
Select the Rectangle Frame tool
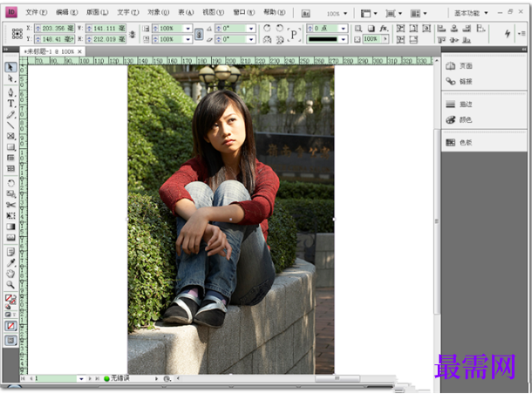(10, 136)
